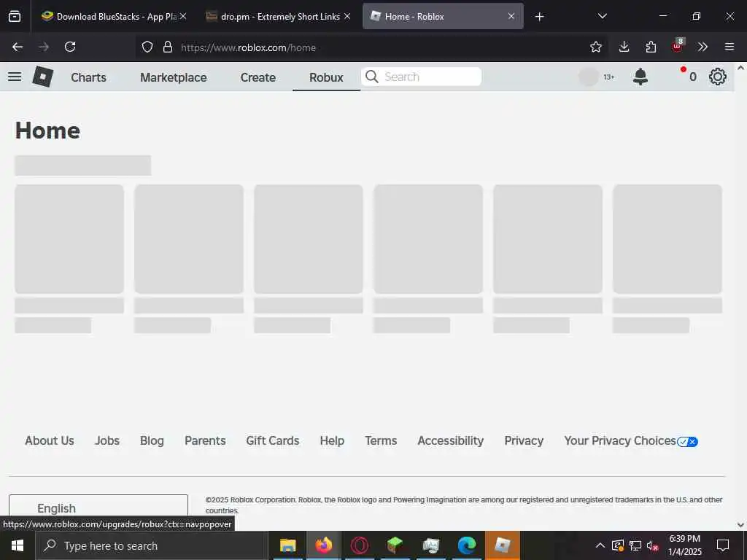This screenshot has height=560, width=747.
Task: Open the Privacy footer link
Action: (524, 441)
